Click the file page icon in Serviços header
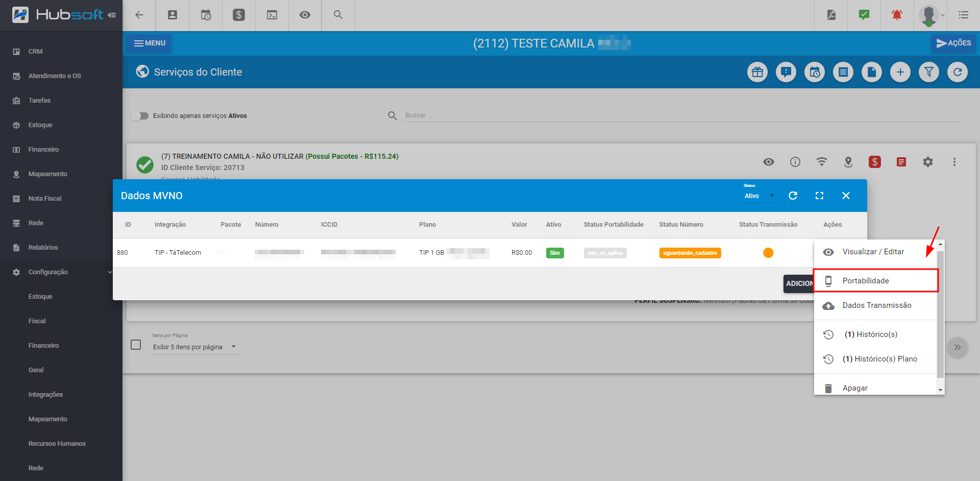The image size is (980, 481). point(872,72)
